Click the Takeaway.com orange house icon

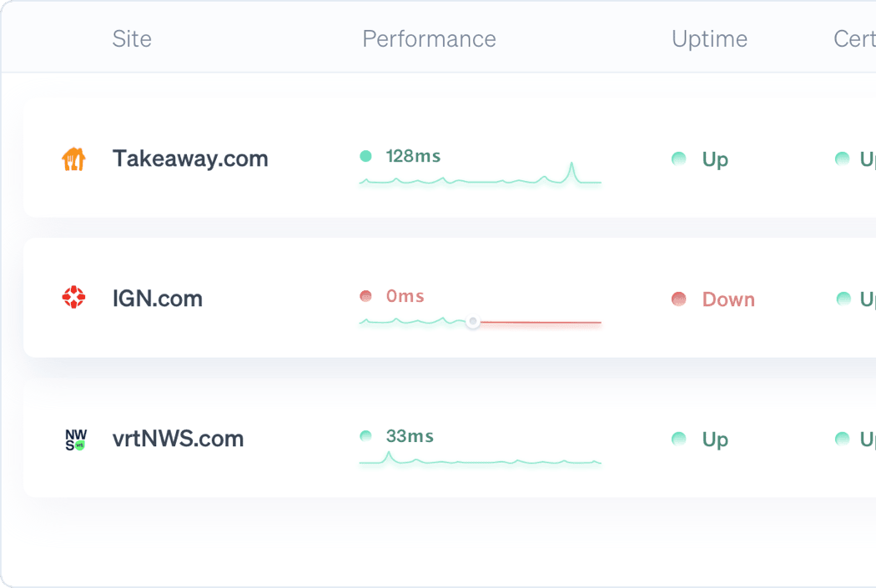tap(74, 158)
